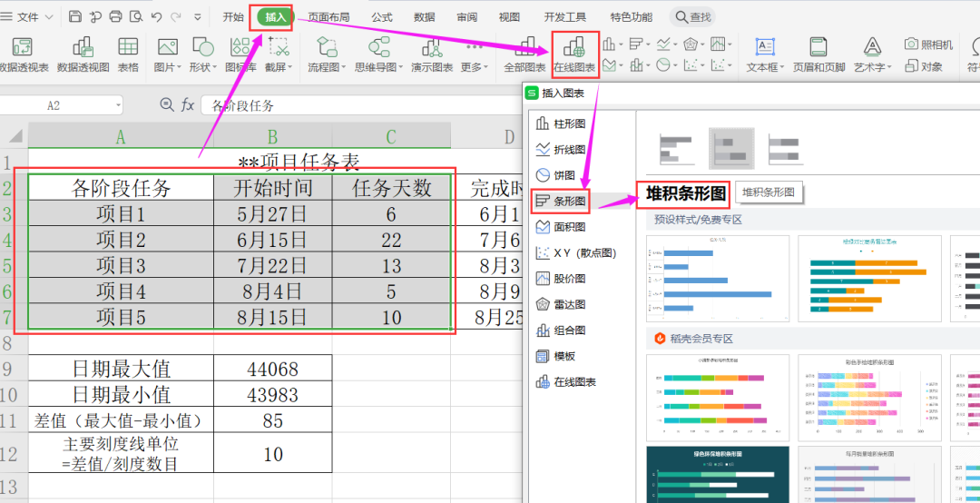The width and height of the screenshot is (980, 503).
Task: Switch to the 数据 Data tab
Action: tap(425, 17)
